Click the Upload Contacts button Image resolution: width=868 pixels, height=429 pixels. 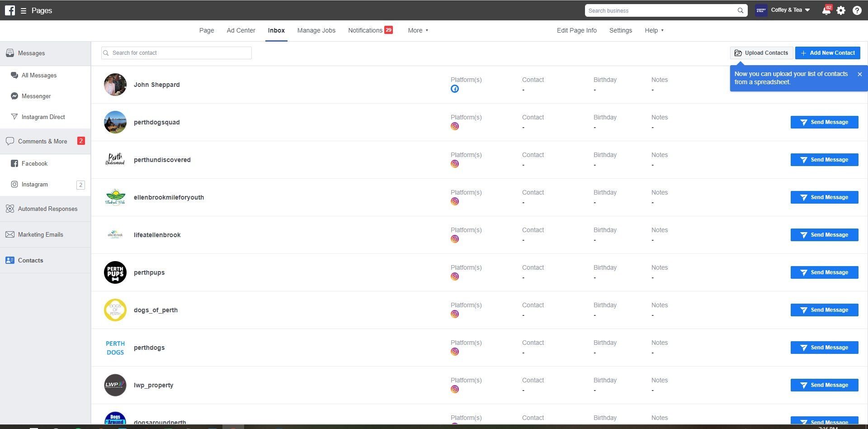(x=761, y=53)
